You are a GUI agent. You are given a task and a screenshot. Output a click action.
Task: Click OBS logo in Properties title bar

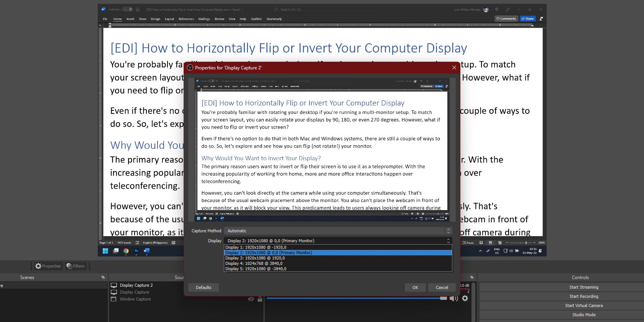coord(190,68)
